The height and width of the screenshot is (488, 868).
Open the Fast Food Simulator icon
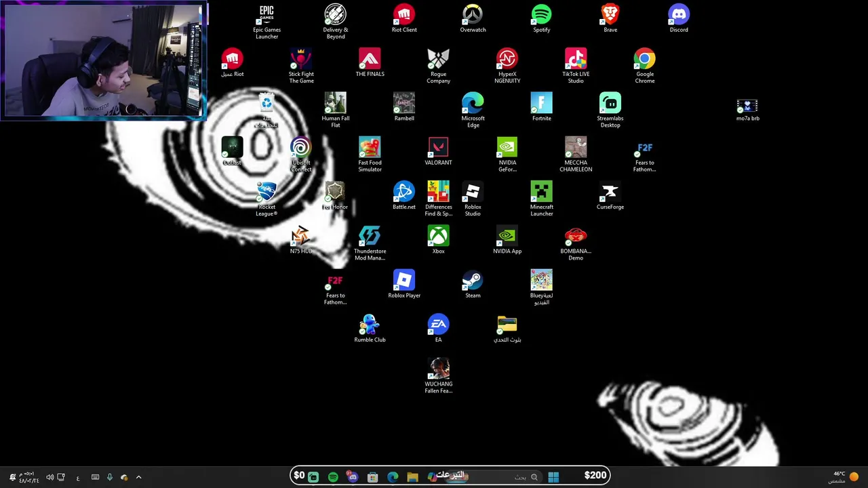370,155
